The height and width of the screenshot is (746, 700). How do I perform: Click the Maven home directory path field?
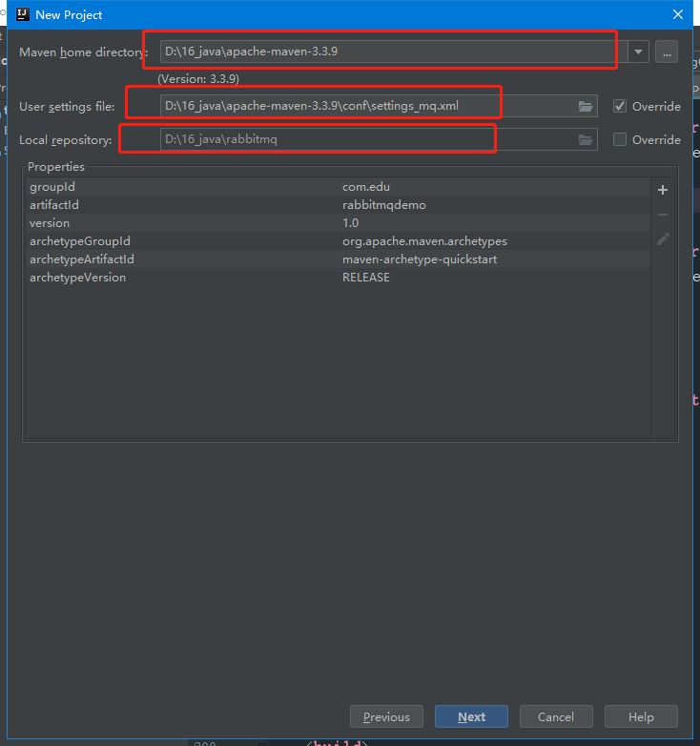pyautogui.click(x=394, y=52)
